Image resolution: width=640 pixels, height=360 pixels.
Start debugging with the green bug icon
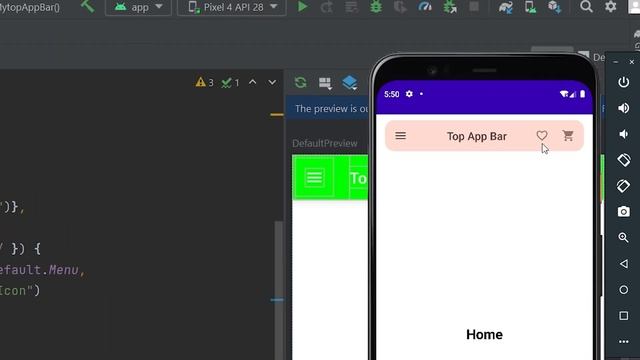click(376, 7)
